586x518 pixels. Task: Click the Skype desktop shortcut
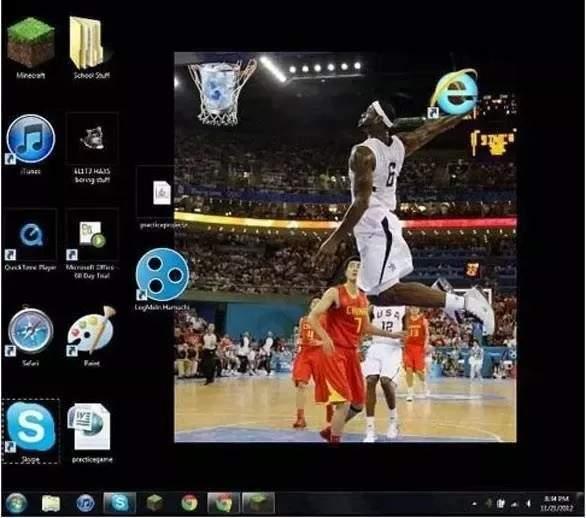click(x=31, y=431)
